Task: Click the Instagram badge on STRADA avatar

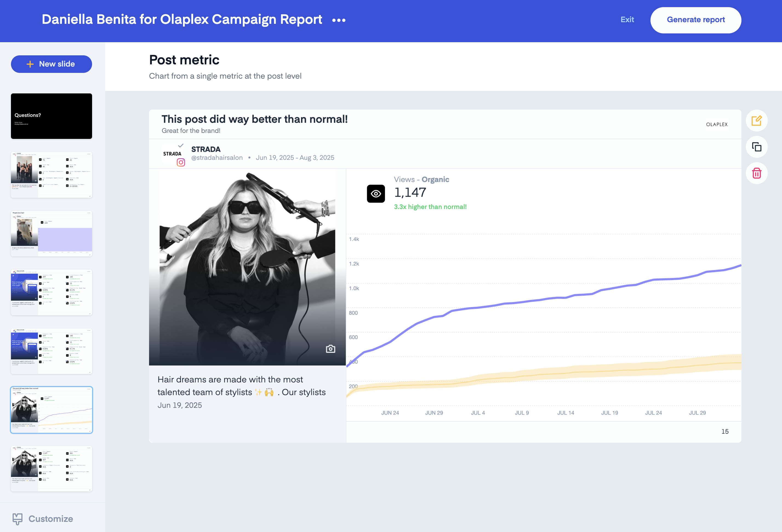Action: 181,162
